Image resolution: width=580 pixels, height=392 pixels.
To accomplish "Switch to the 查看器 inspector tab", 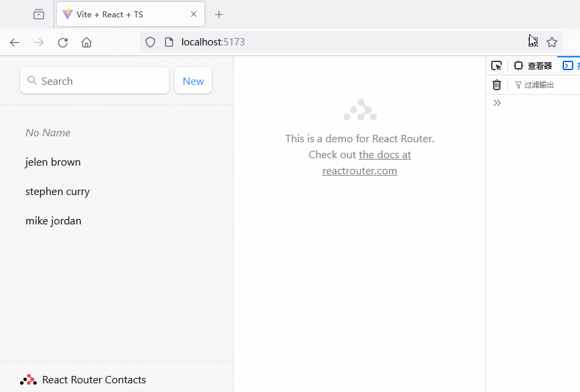I will tap(533, 65).
